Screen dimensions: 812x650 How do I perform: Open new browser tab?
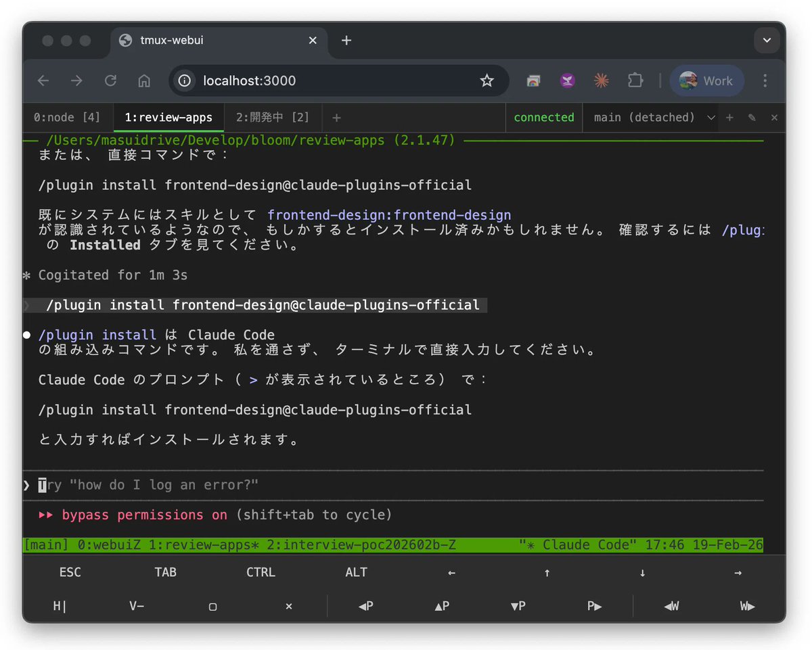click(x=346, y=41)
